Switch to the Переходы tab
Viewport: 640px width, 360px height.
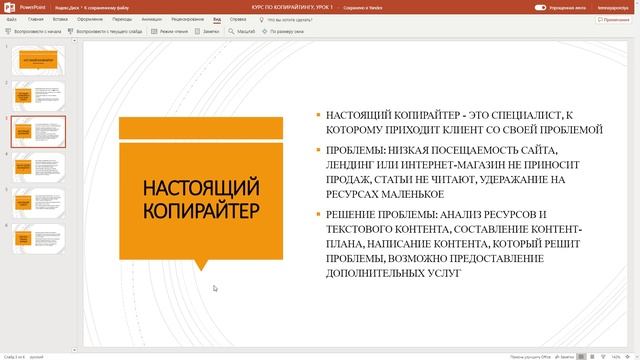coord(122,19)
